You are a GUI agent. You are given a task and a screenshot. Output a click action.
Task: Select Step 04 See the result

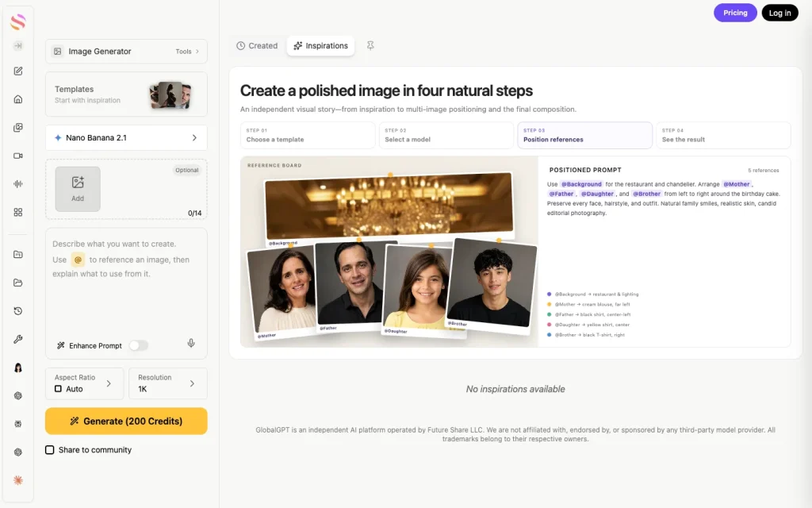[x=723, y=135]
